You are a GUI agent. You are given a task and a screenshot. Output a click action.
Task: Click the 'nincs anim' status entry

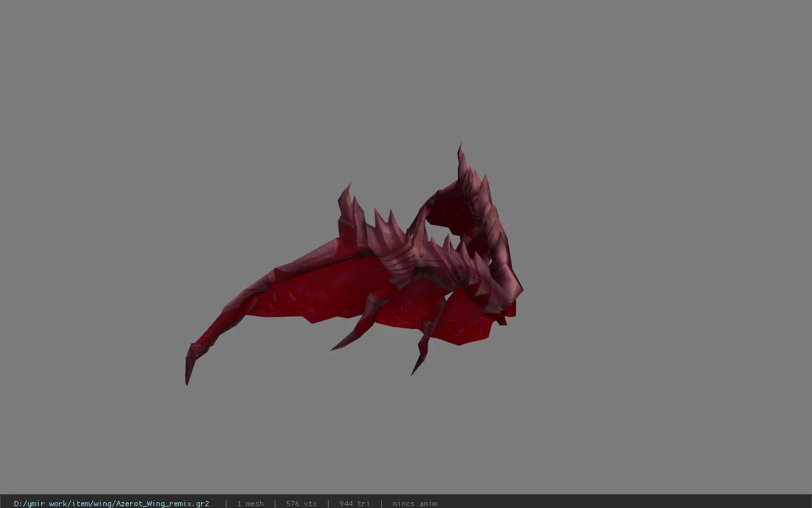[x=415, y=504]
